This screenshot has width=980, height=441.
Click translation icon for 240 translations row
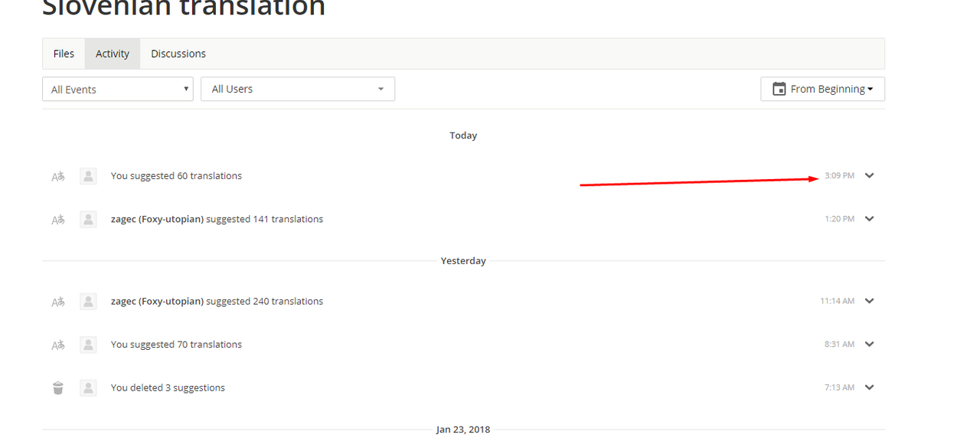pyautogui.click(x=58, y=302)
